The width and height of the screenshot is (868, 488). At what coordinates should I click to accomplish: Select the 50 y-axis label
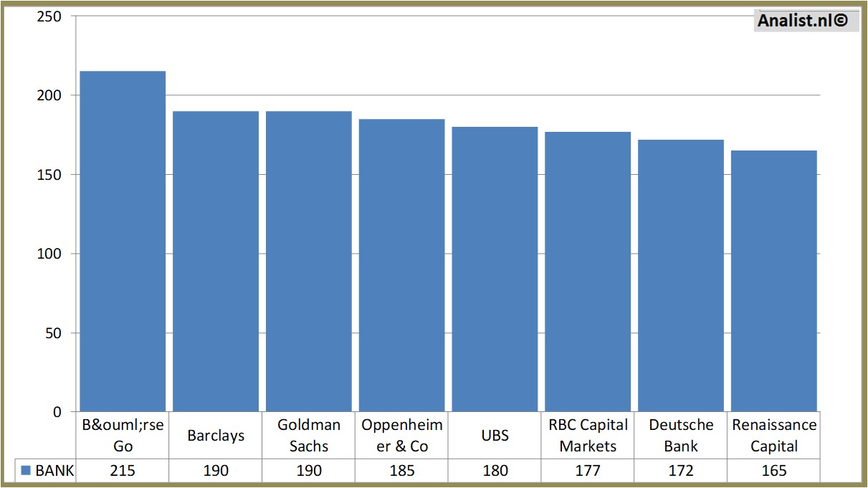click(x=54, y=333)
